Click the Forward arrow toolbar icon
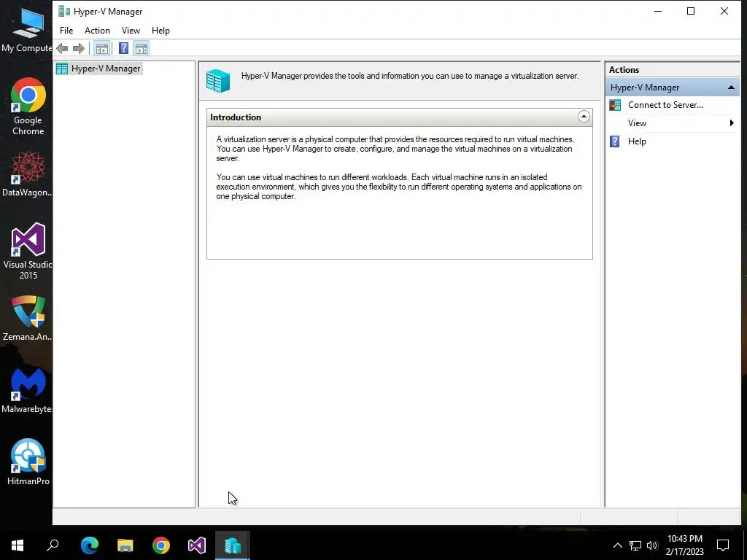Viewport: 747px width, 560px height. pos(79,48)
